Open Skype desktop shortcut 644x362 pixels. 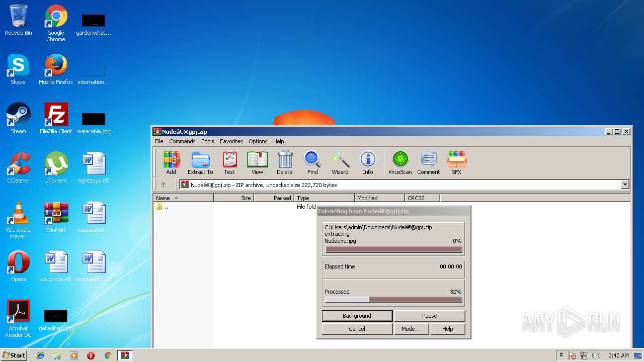18,69
